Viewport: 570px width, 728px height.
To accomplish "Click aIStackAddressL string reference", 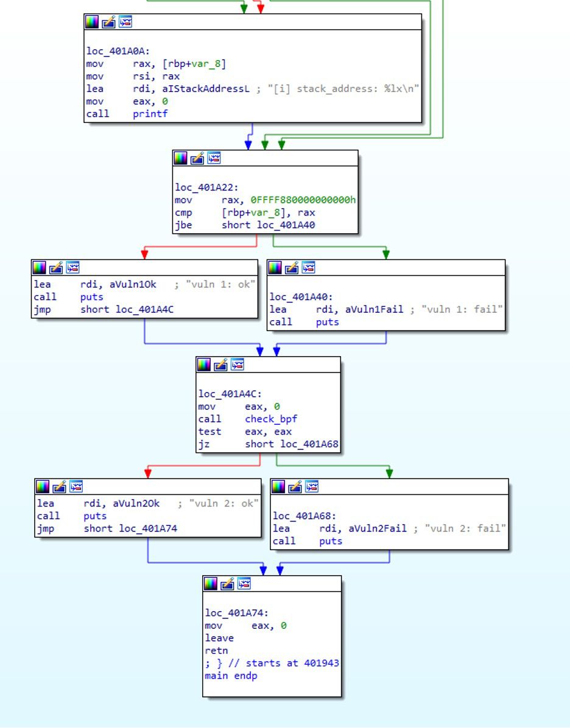I will coord(205,89).
